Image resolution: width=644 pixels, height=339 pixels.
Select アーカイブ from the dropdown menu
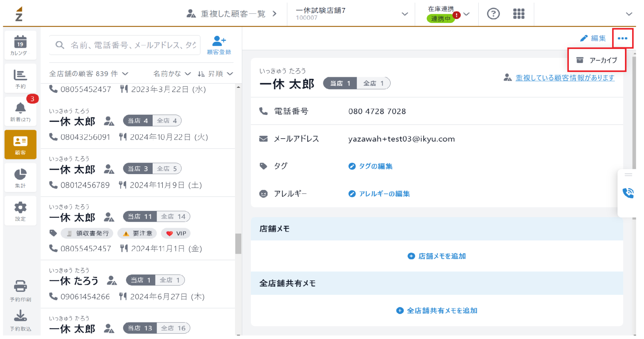coord(597,60)
